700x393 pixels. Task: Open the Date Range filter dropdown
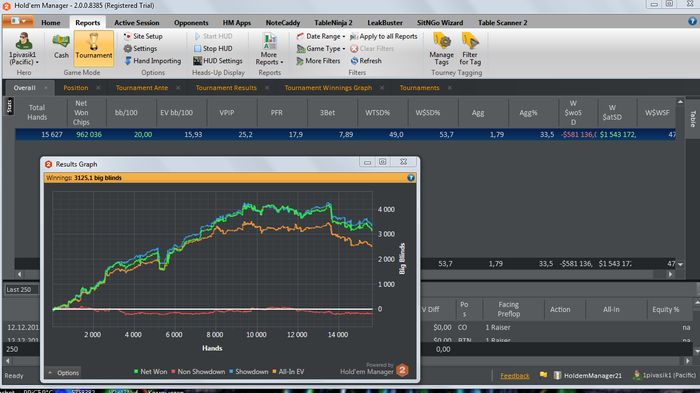321,36
